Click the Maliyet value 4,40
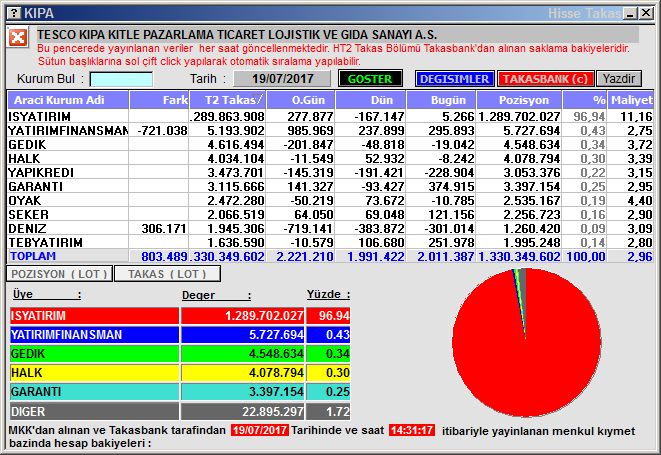661x455 pixels. 640,200
